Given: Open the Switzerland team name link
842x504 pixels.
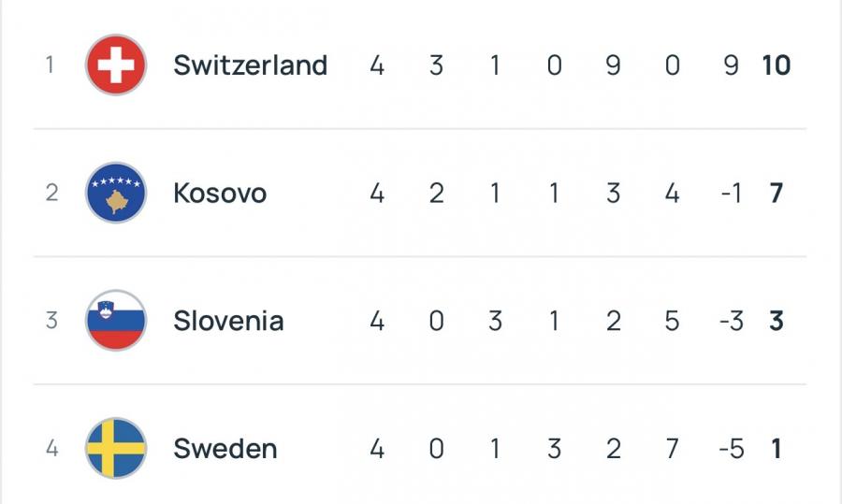Looking at the screenshot, I should tap(250, 65).
